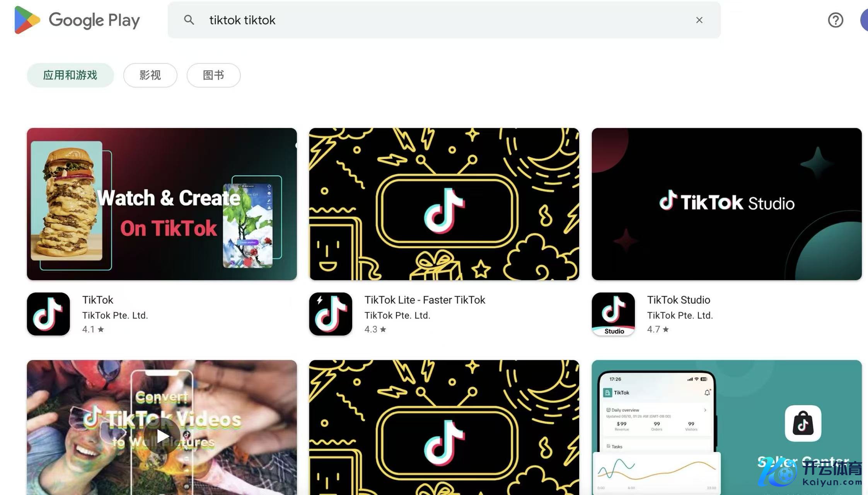Viewport: 868px width, 495px height.
Task: Click the user avatar at top right
Action: 865,20
